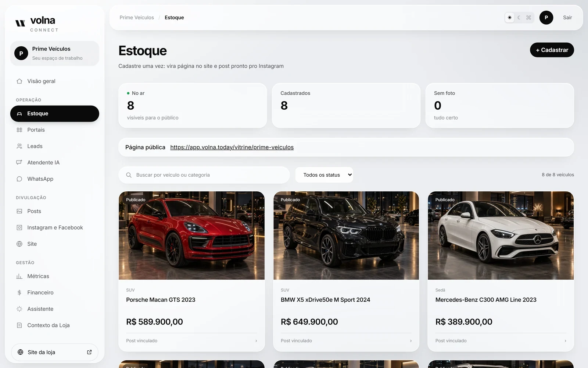Click the Posts image icon
The width and height of the screenshot is (588, 368).
coord(19,211)
